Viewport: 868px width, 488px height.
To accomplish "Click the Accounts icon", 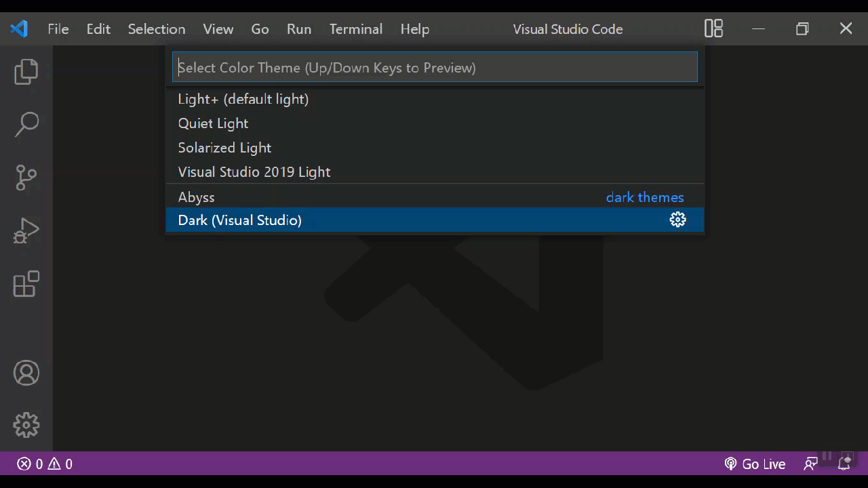I will click(26, 373).
